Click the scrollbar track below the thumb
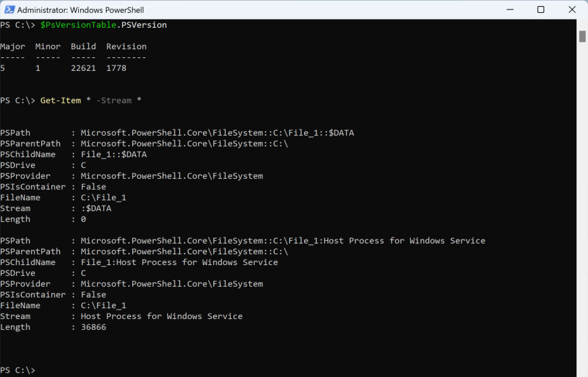Viewport: 588px width, 377px height. pos(582,210)
